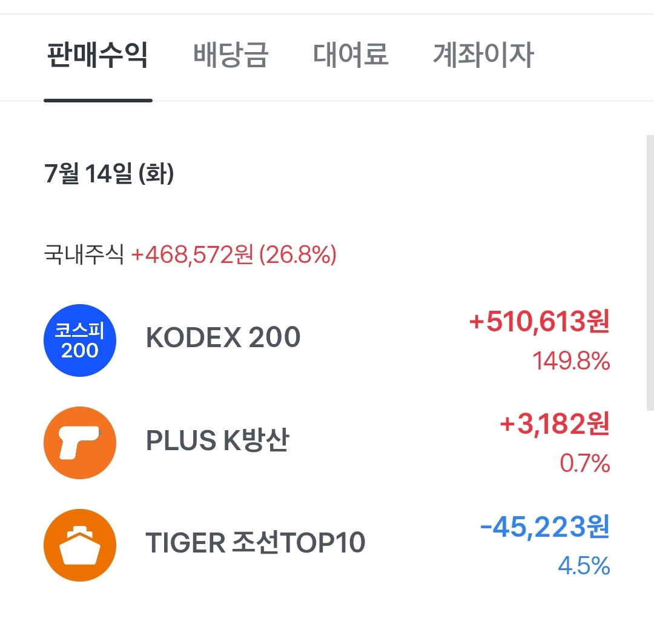The height and width of the screenshot is (644, 654).
Task: Open the PLUS K방산 stock name
Action: coord(217,440)
